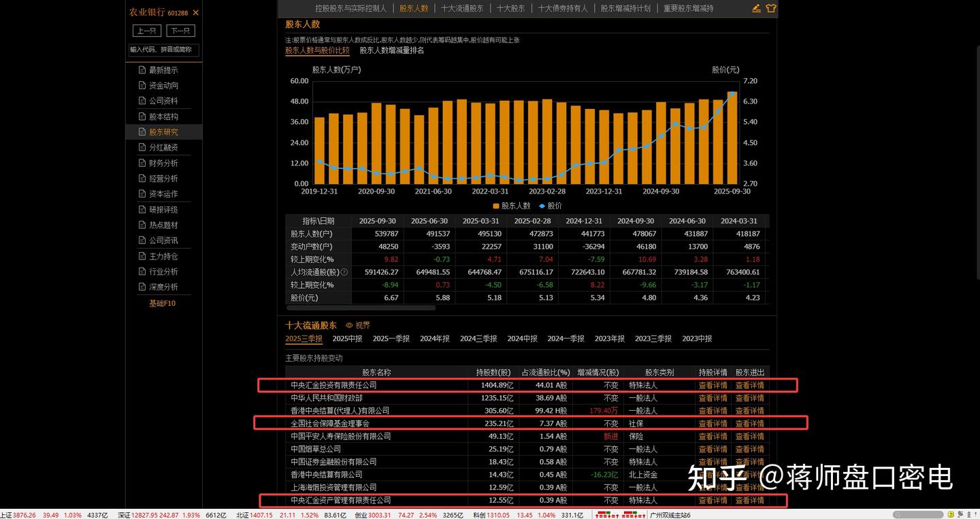Click the 广州双线主站6 server status
The height and width of the screenshot is (519, 980).
tap(670, 515)
